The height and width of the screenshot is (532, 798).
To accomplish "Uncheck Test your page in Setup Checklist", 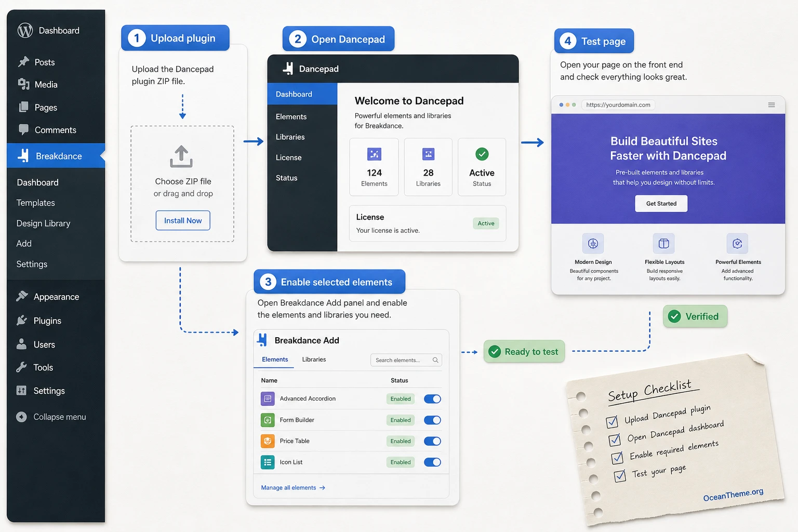I will click(620, 475).
